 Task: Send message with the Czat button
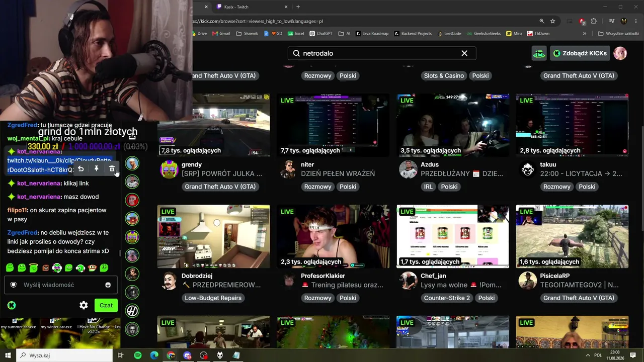106,305
